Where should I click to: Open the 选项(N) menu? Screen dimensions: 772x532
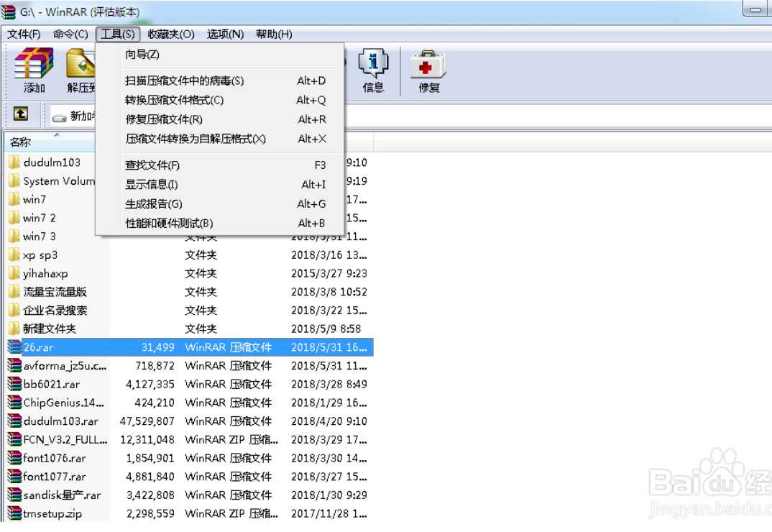[225, 34]
